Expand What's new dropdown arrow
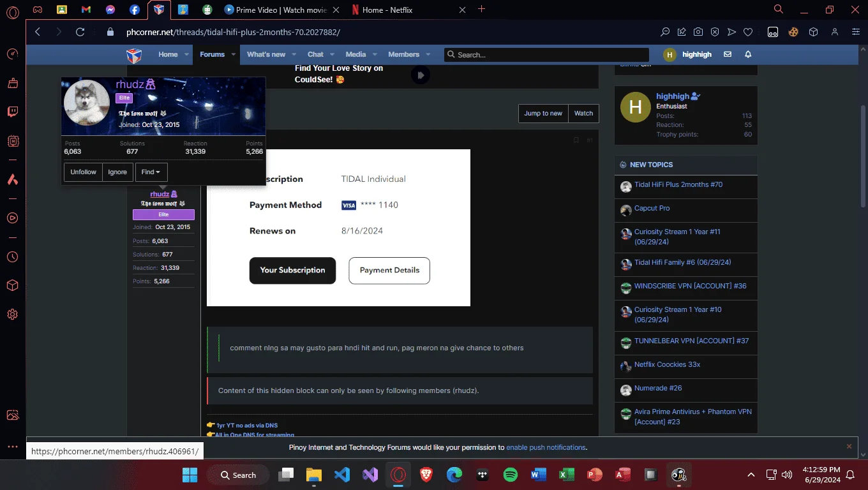The image size is (868, 490). click(x=295, y=55)
